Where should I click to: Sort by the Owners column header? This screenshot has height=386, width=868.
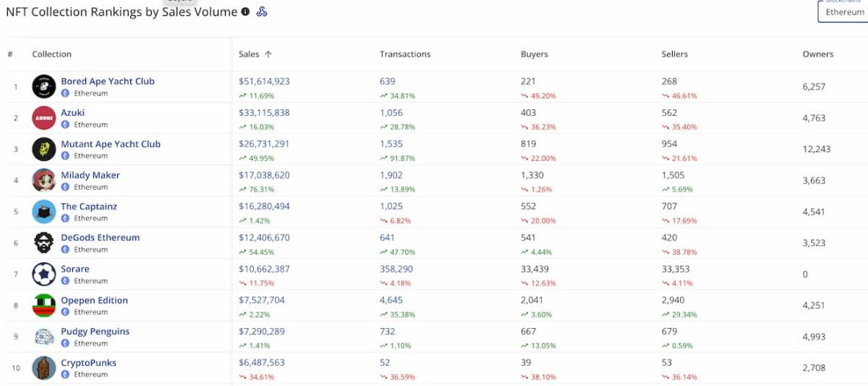pyautogui.click(x=818, y=55)
